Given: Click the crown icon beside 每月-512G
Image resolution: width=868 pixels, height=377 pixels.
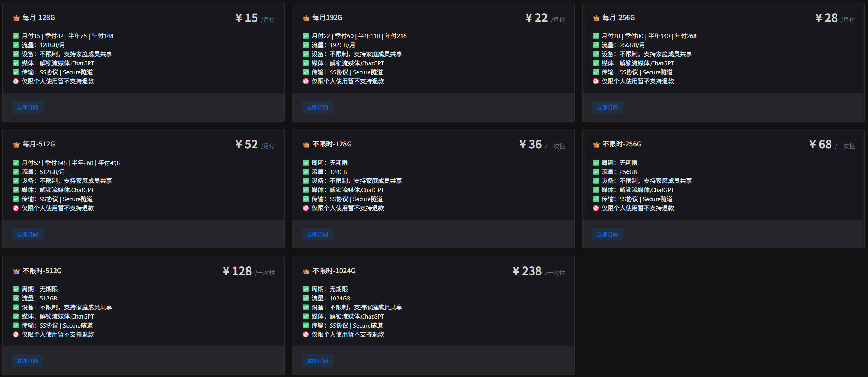Looking at the screenshot, I should 16,145.
